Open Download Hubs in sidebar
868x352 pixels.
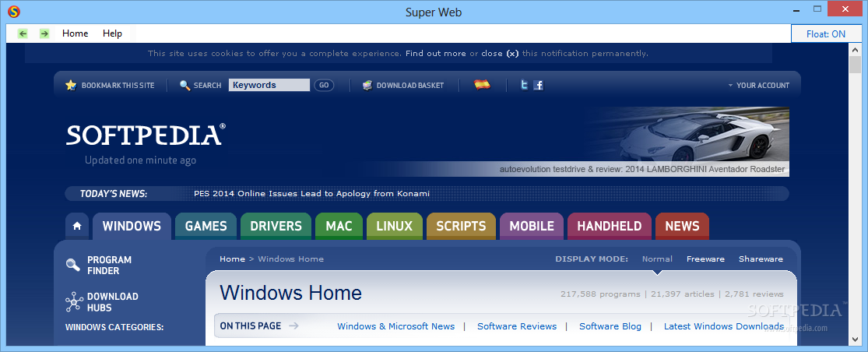tap(112, 302)
